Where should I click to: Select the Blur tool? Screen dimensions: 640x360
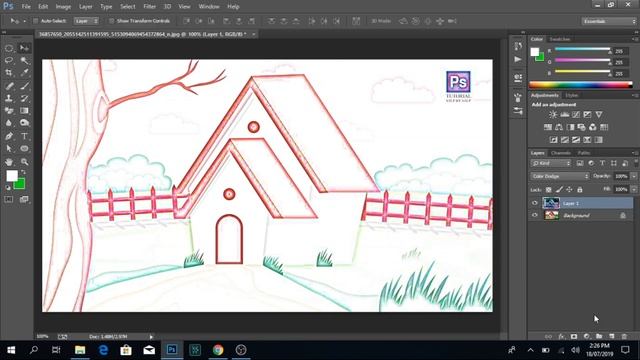(9, 123)
